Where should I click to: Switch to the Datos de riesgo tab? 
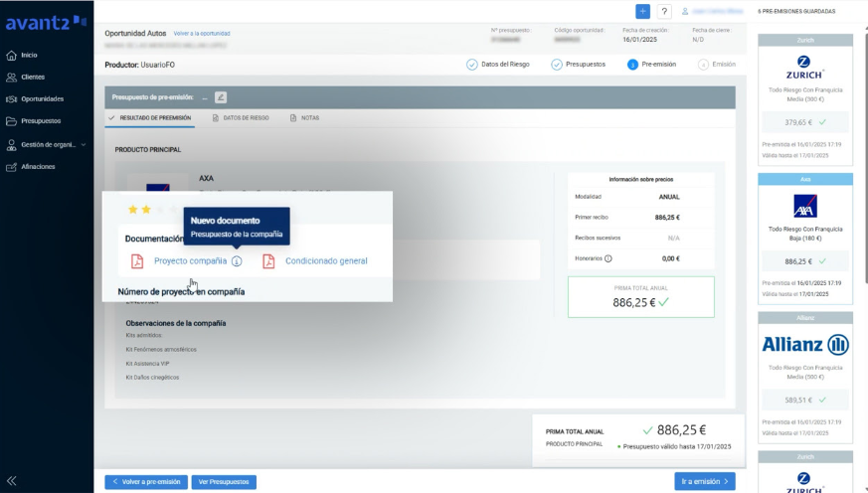[x=241, y=118]
